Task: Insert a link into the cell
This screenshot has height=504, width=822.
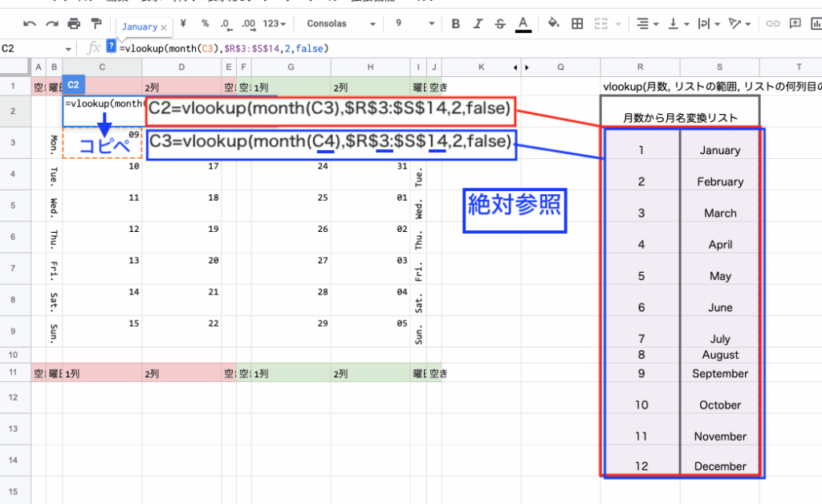Action: pyautogui.click(x=773, y=23)
